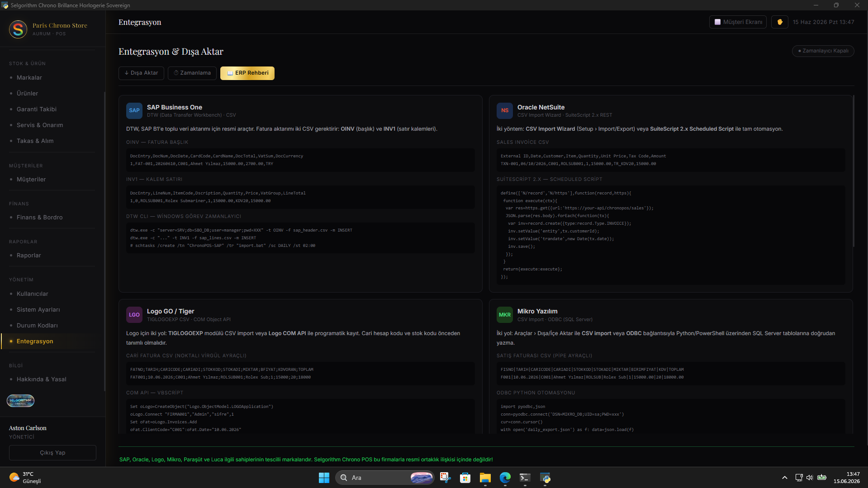Switch to the Zamanlama tab
The image size is (868, 488).
pyautogui.click(x=192, y=73)
